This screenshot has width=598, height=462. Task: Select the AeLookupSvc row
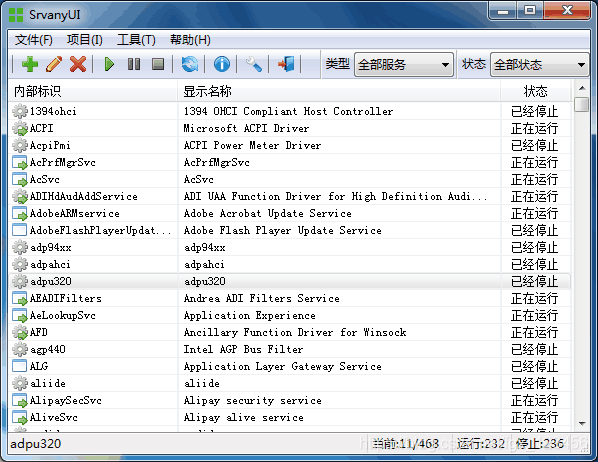pos(289,315)
